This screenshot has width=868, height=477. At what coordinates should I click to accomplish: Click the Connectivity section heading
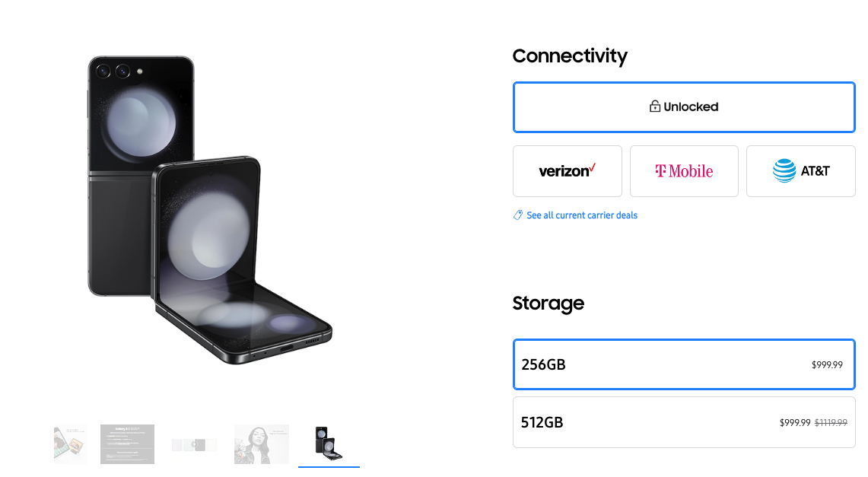tap(570, 56)
